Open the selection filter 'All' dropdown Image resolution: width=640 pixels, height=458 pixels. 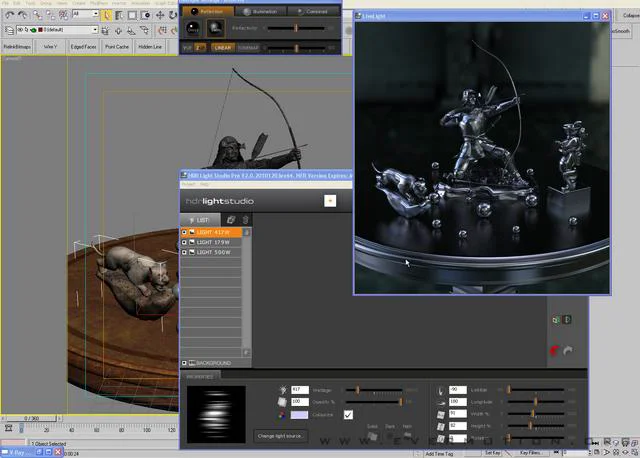point(86,14)
